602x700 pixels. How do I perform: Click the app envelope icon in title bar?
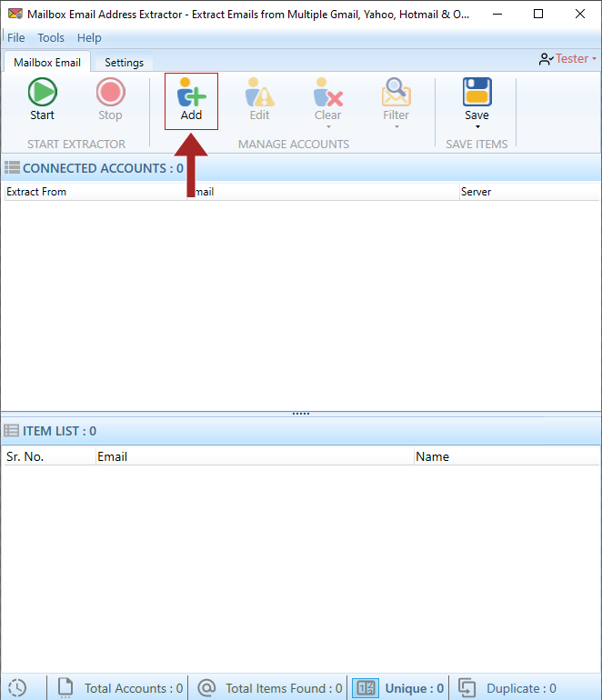(x=15, y=14)
